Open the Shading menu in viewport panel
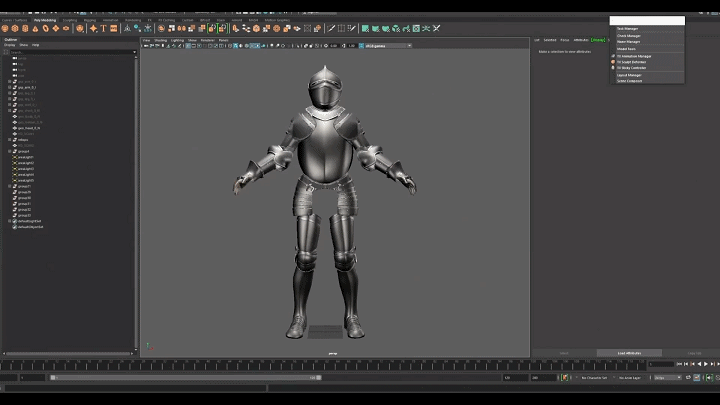This screenshot has width=720, height=405. point(160,40)
